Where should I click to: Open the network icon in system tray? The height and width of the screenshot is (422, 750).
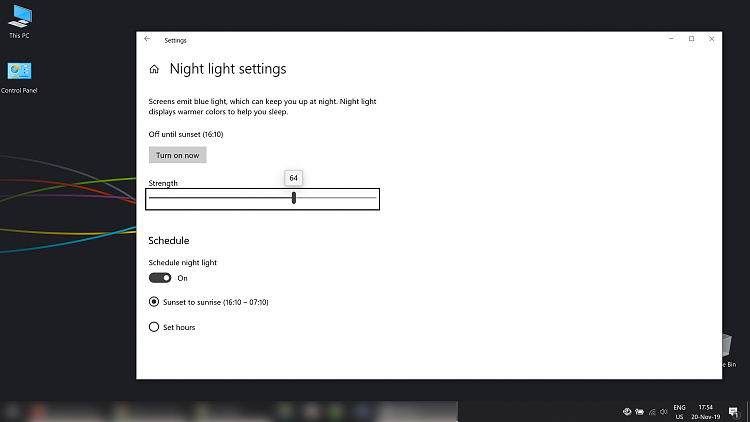[x=652, y=412]
